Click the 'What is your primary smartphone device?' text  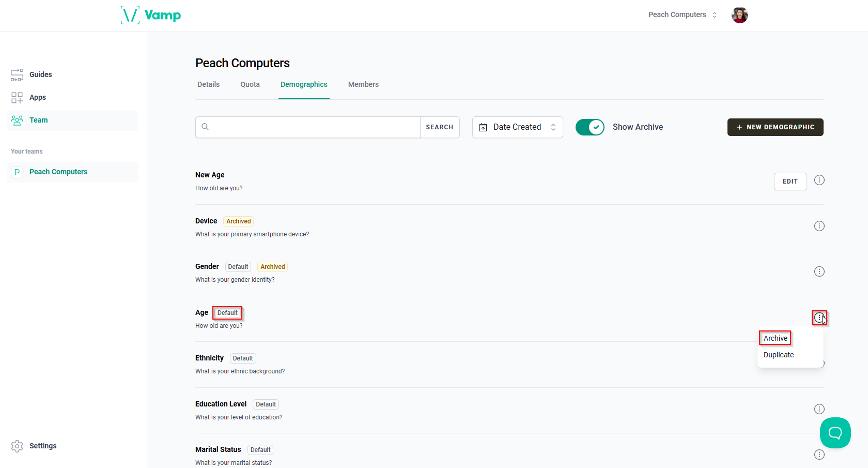[x=252, y=234]
